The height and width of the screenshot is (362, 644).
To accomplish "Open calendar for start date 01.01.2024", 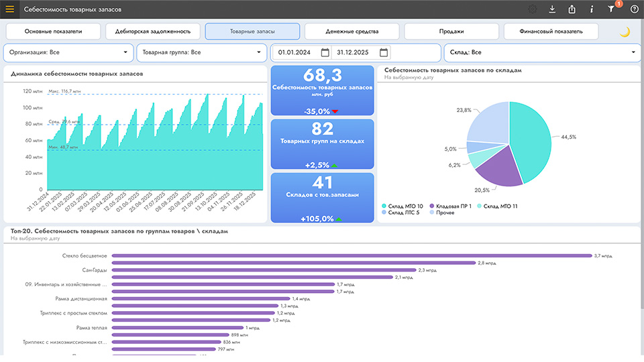I will click(x=325, y=52).
